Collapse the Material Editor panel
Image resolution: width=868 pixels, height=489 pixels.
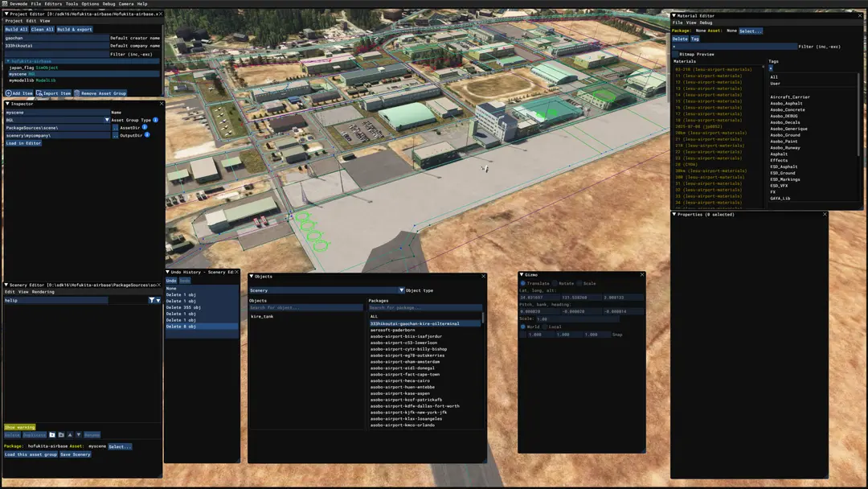pyautogui.click(x=674, y=15)
